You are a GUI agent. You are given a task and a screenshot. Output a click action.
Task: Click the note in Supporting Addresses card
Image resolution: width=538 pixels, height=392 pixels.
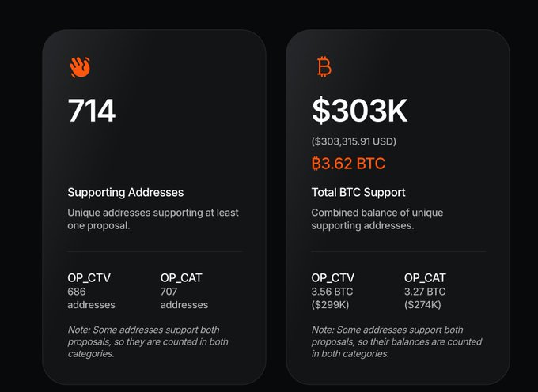[148, 341]
